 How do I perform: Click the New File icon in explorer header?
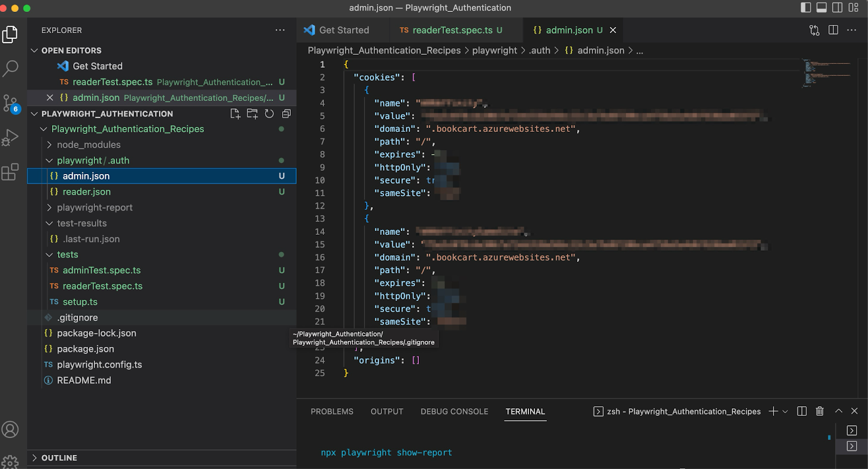[235, 114]
